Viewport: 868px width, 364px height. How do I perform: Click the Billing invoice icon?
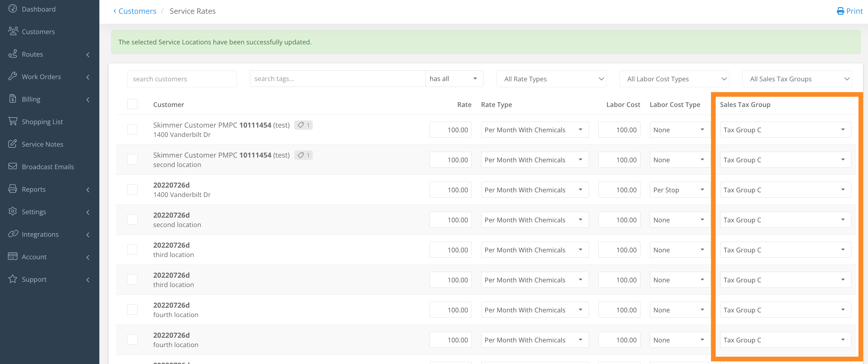click(x=12, y=99)
